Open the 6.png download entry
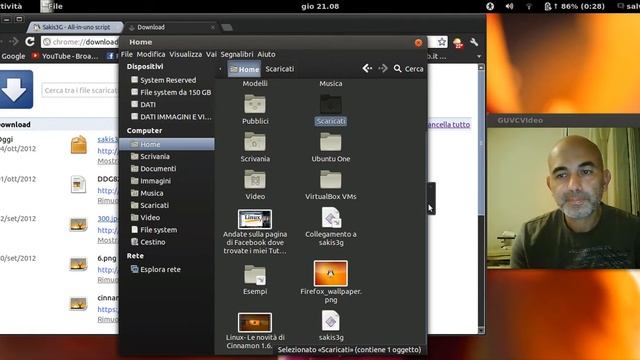The image size is (640, 360). [x=107, y=258]
